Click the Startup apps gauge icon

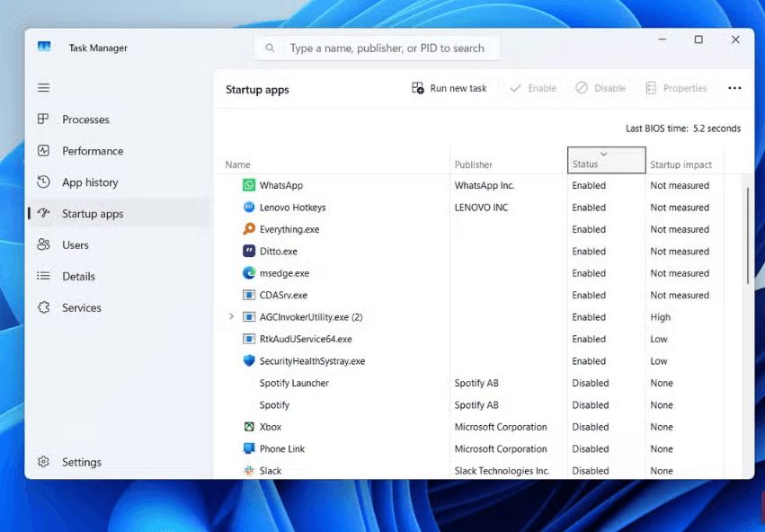tap(43, 213)
